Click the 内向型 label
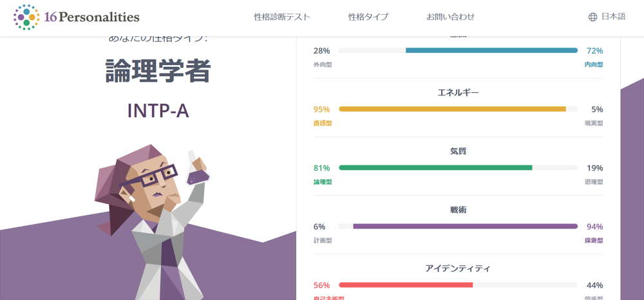The height and width of the screenshot is (300, 644). tap(594, 64)
